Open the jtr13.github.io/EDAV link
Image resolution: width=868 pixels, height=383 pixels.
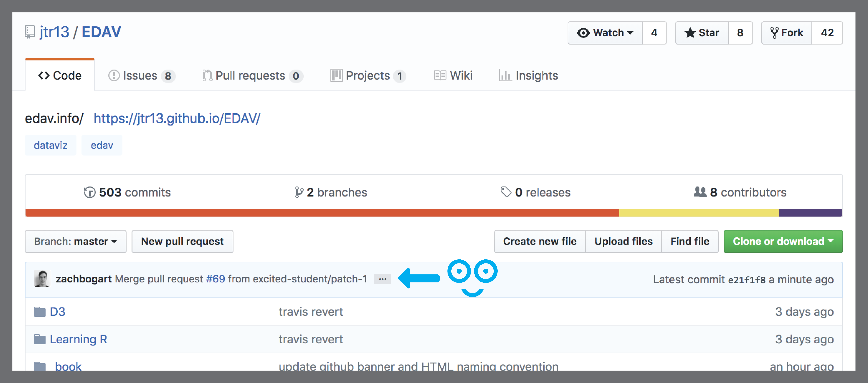tap(177, 119)
